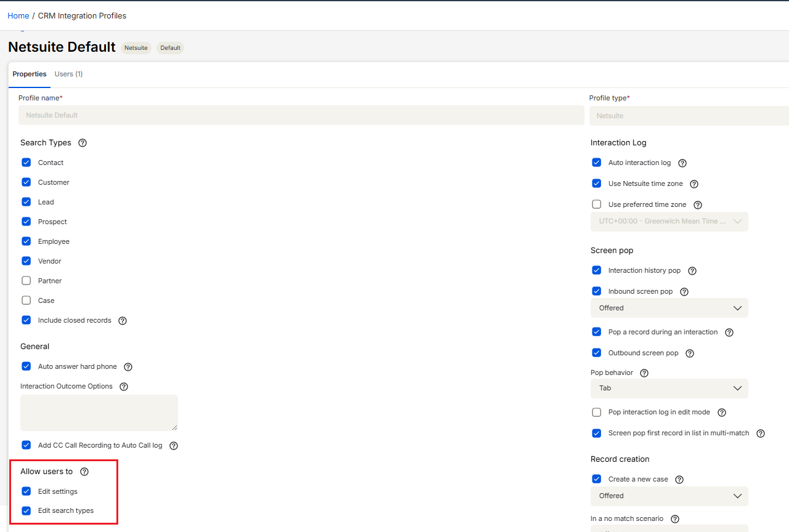Open help for Add CC Call Recording option

pyautogui.click(x=174, y=446)
